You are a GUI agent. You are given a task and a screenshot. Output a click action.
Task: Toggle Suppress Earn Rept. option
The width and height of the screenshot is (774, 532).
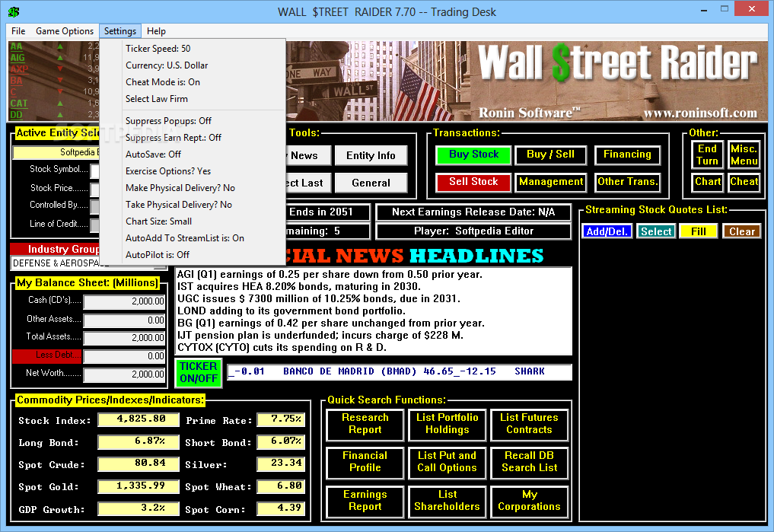pyautogui.click(x=193, y=138)
